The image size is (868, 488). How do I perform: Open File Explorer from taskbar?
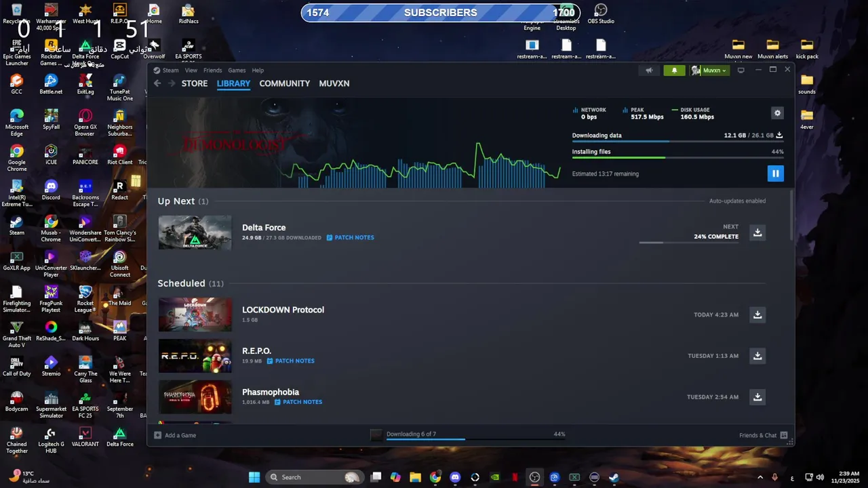click(x=416, y=477)
